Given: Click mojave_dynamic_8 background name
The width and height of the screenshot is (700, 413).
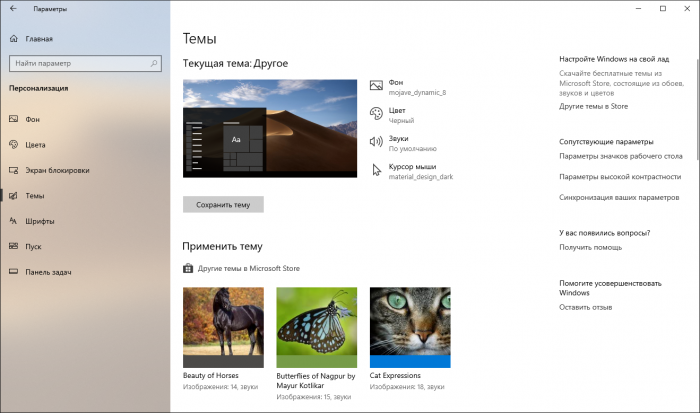Looking at the screenshot, I should coord(417,93).
